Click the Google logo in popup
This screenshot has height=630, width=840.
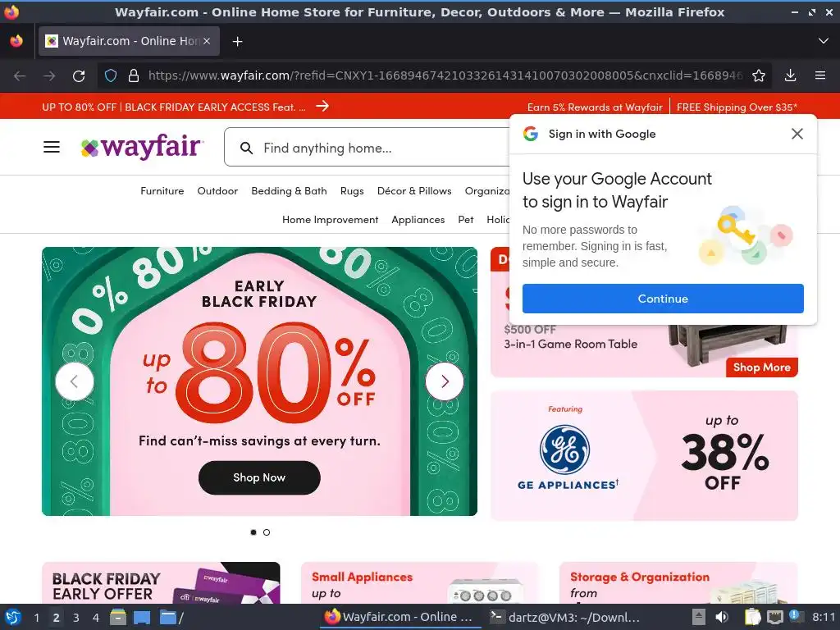point(531,134)
